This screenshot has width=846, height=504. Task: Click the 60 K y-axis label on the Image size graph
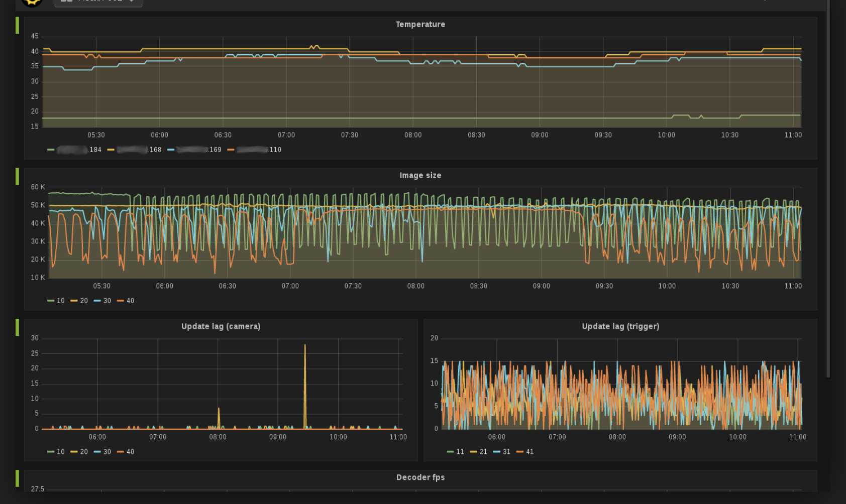[x=38, y=187]
